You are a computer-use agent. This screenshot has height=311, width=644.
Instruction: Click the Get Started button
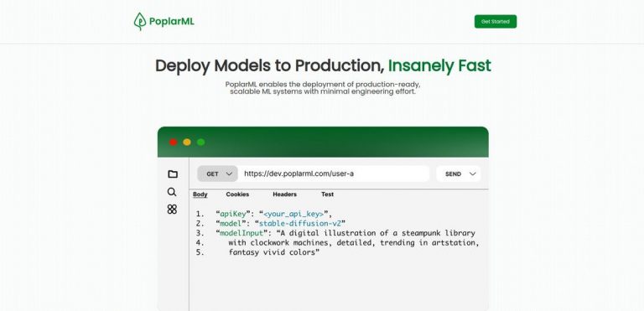pyautogui.click(x=496, y=21)
